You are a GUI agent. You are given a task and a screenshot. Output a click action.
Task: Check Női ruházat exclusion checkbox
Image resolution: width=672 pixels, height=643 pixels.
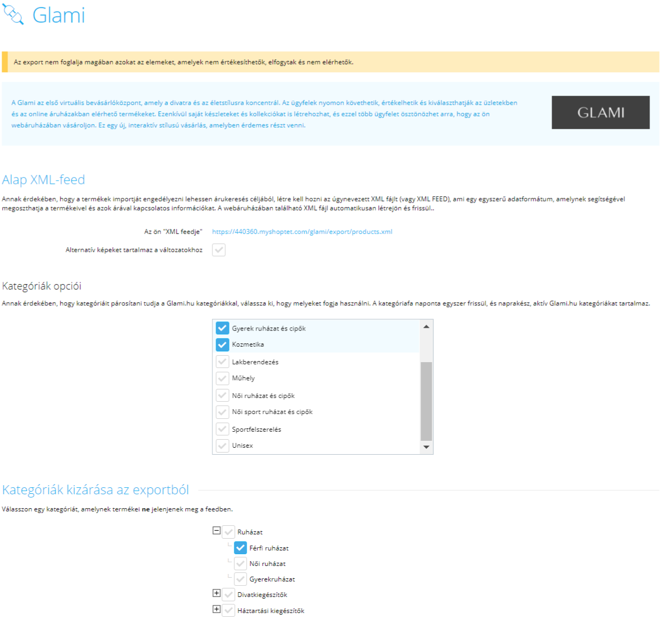click(240, 563)
